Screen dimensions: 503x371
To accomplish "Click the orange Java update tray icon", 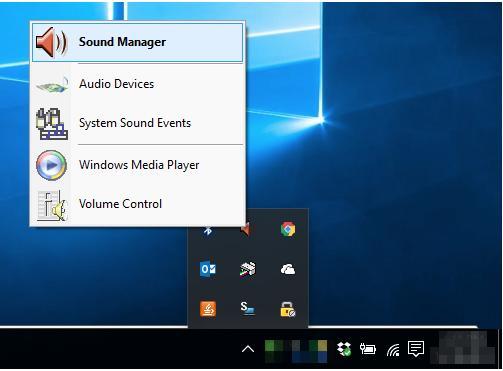I will tap(208, 309).
